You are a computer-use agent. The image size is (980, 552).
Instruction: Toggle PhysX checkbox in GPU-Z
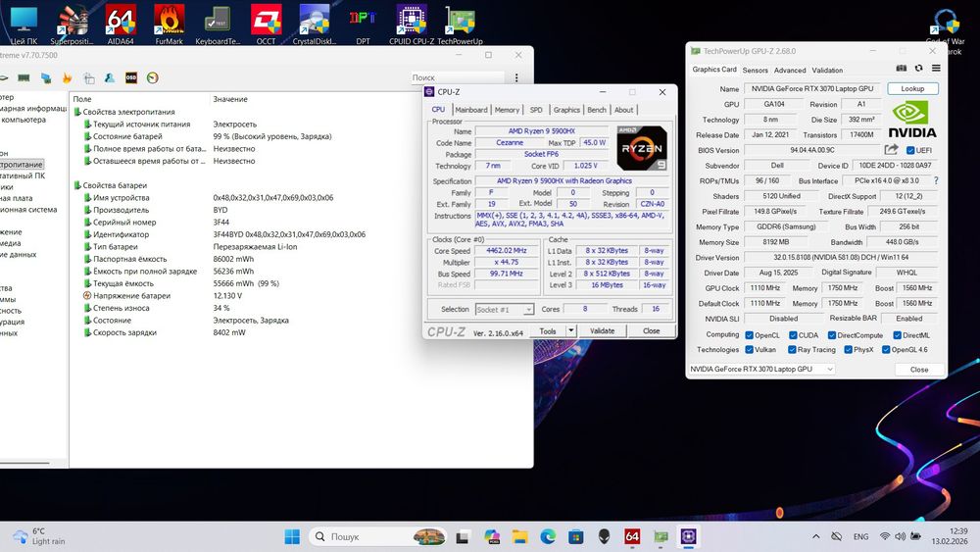848,349
